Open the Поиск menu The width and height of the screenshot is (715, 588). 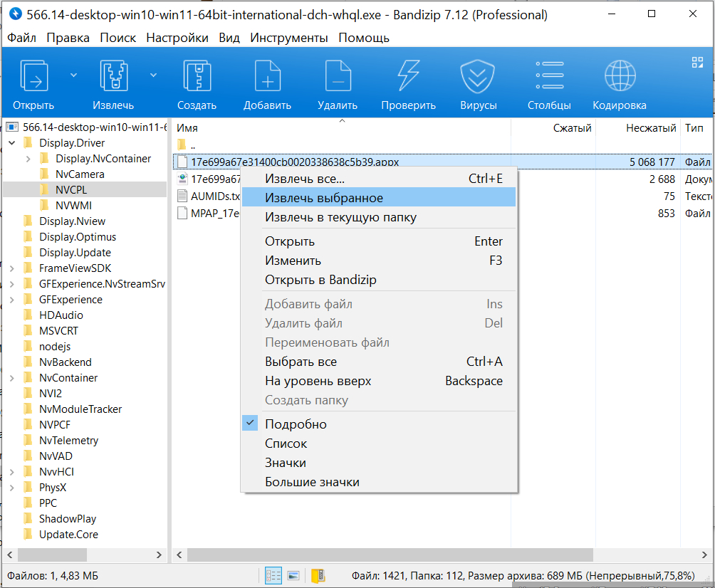(118, 38)
